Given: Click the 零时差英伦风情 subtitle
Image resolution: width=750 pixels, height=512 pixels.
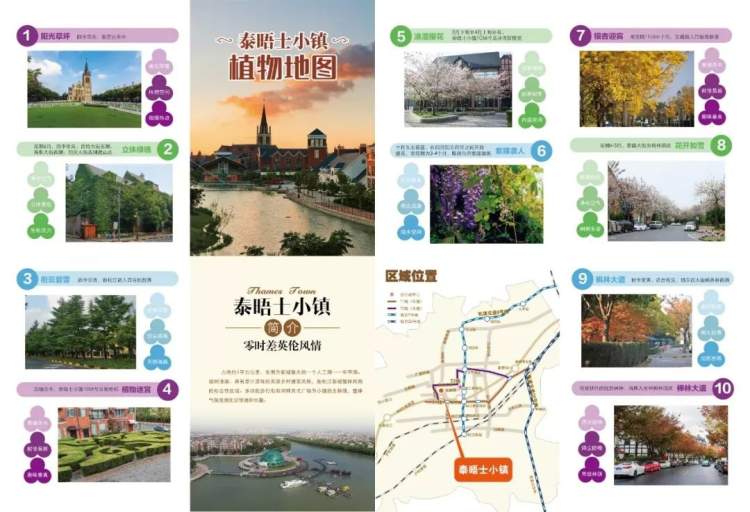Looking at the screenshot, I should 282,345.
